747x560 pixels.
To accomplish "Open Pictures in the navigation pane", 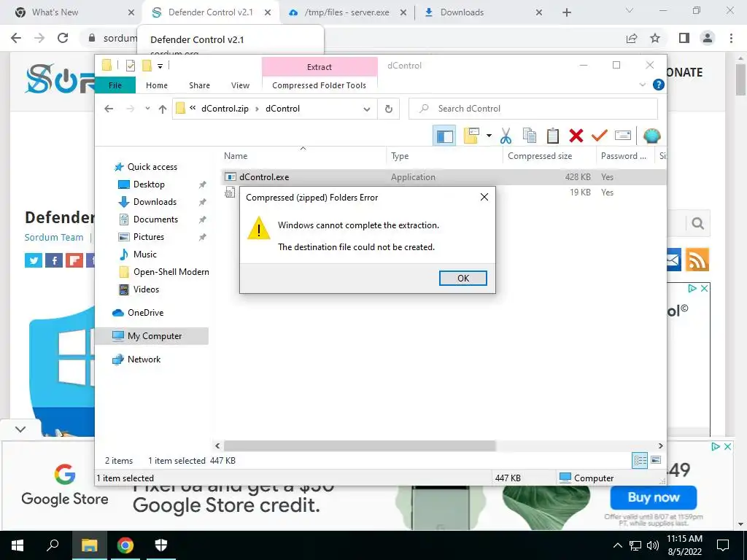I will pyautogui.click(x=148, y=237).
